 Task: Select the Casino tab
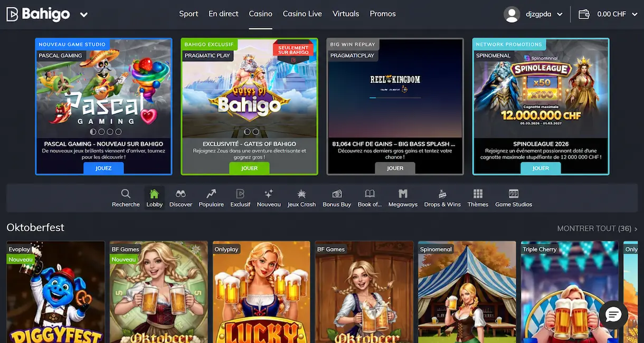click(261, 14)
